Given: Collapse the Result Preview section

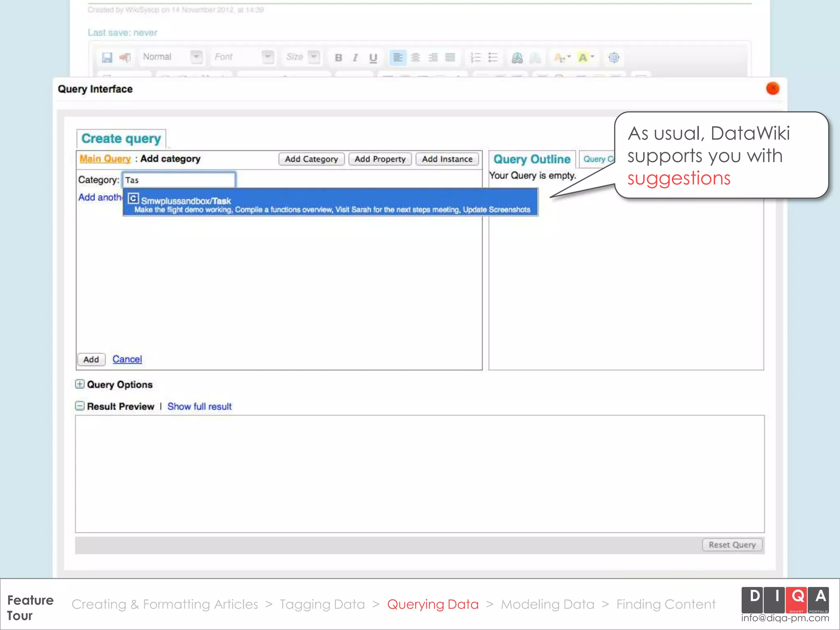Looking at the screenshot, I should pos(80,406).
